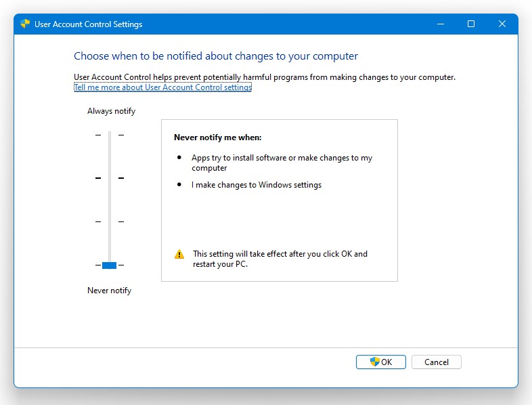Screen dimensions: 532x405
Task: Maximize the User Account Control Settings window
Action: point(471,24)
